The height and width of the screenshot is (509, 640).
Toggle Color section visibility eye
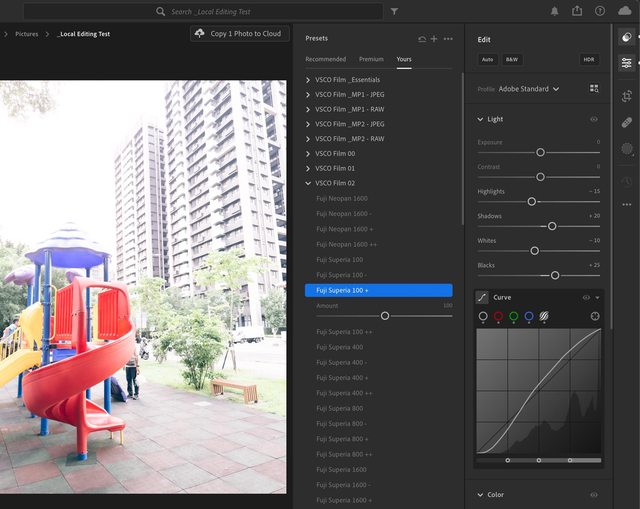coord(594,494)
